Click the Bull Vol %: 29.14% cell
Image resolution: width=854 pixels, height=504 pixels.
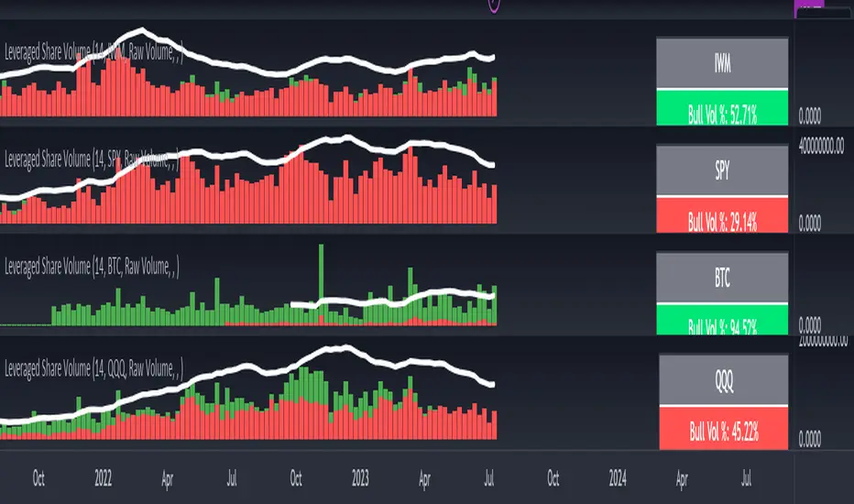click(722, 215)
